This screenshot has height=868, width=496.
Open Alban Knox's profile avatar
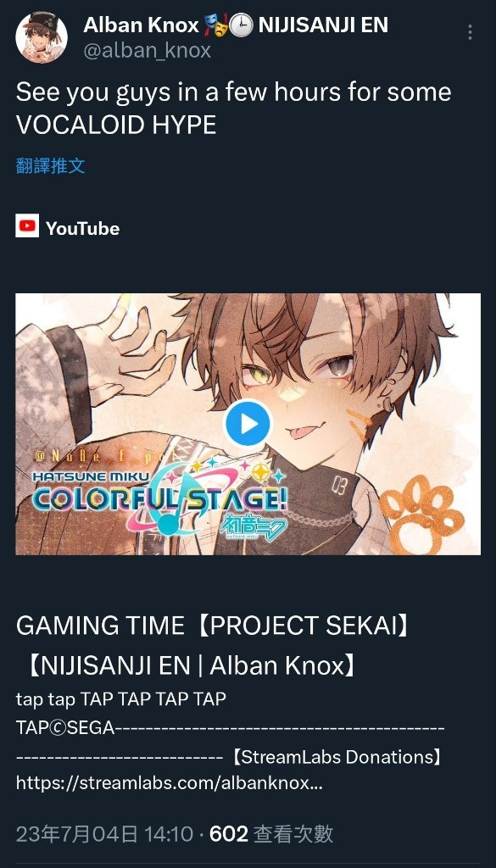[42, 37]
